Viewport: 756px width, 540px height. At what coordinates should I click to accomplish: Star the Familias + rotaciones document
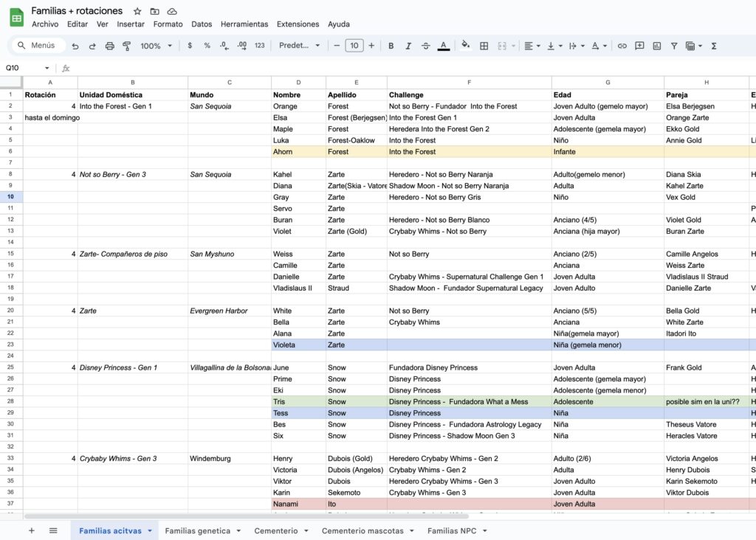pos(137,11)
